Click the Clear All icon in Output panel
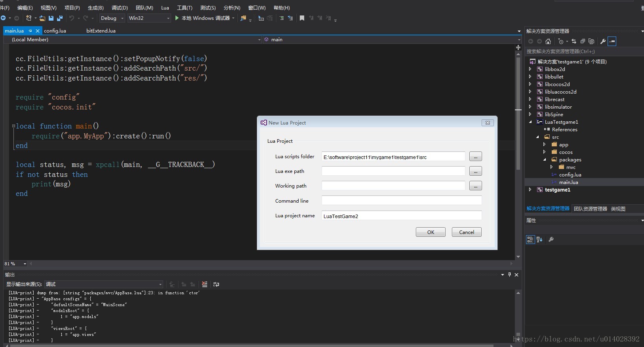 pos(204,284)
